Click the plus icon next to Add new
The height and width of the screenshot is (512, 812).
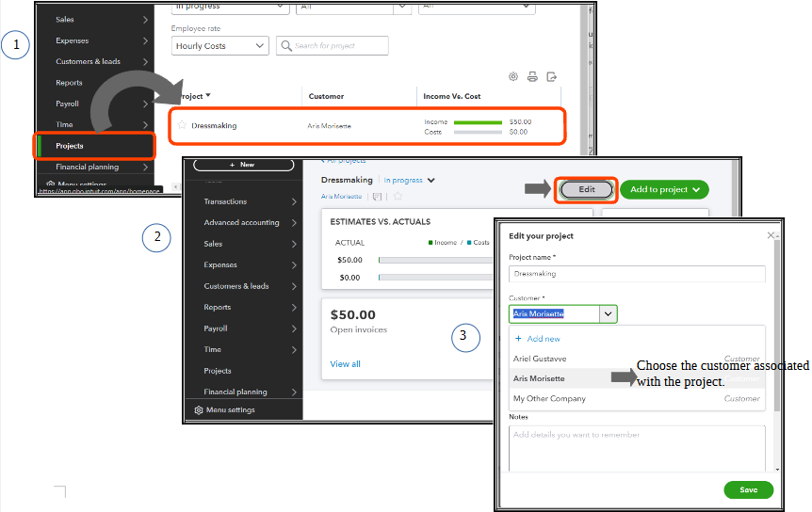coord(518,338)
